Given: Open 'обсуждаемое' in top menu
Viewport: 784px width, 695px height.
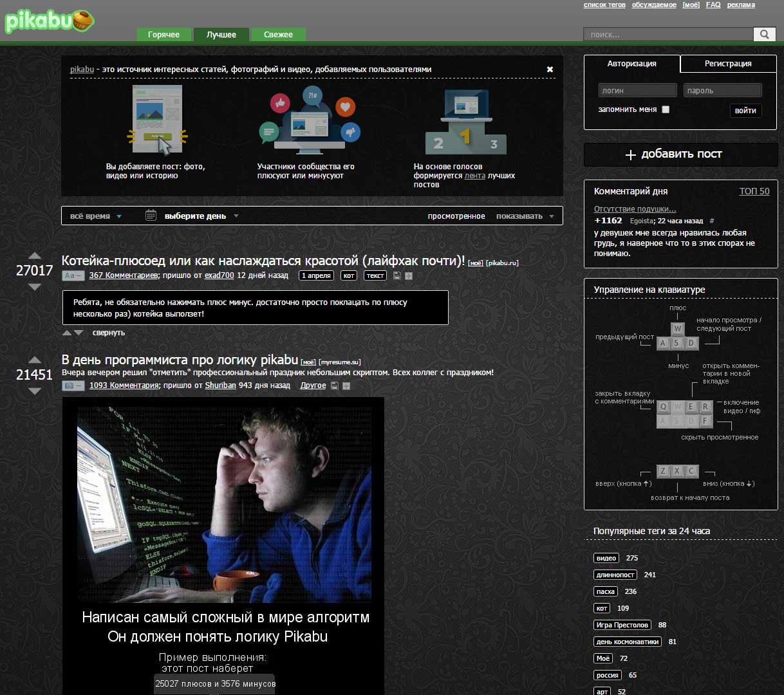Looking at the screenshot, I should (x=654, y=5).
